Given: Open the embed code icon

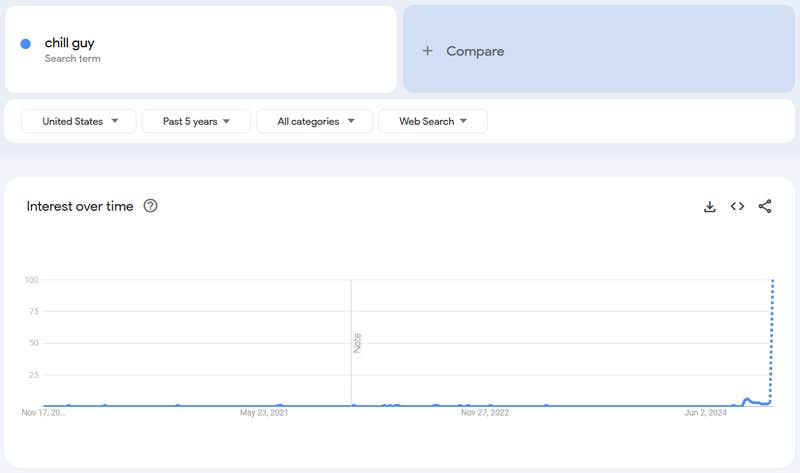Looking at the screenshot, I should (x=737, y=206).
